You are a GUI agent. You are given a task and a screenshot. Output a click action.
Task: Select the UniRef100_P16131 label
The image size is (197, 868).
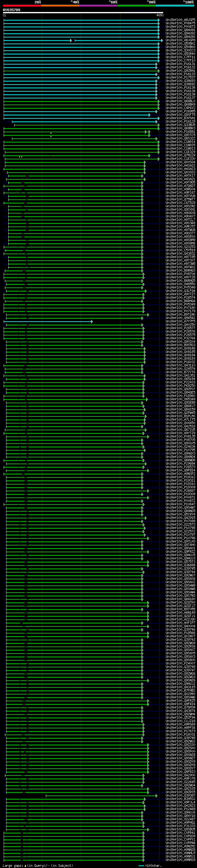pos(180,64)
